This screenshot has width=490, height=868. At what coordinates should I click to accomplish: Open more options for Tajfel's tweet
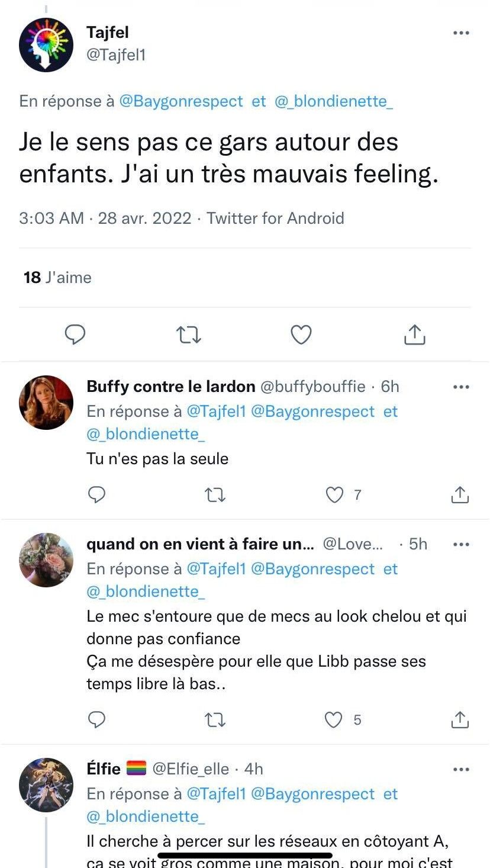(x=461, y=33)
